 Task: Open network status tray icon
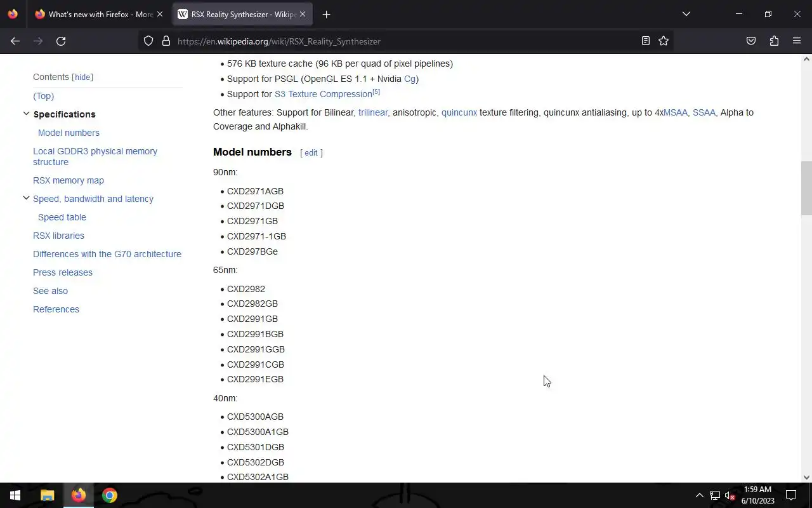714,495
